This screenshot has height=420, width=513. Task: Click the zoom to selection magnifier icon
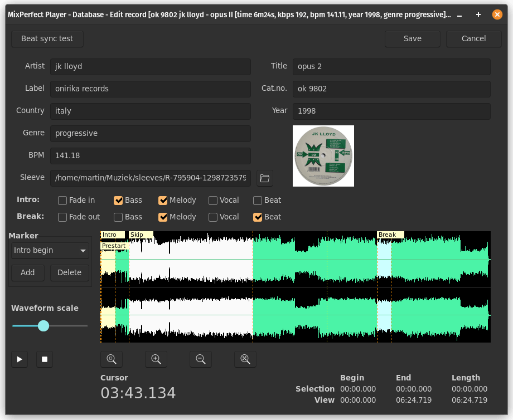tap(112, 359)
